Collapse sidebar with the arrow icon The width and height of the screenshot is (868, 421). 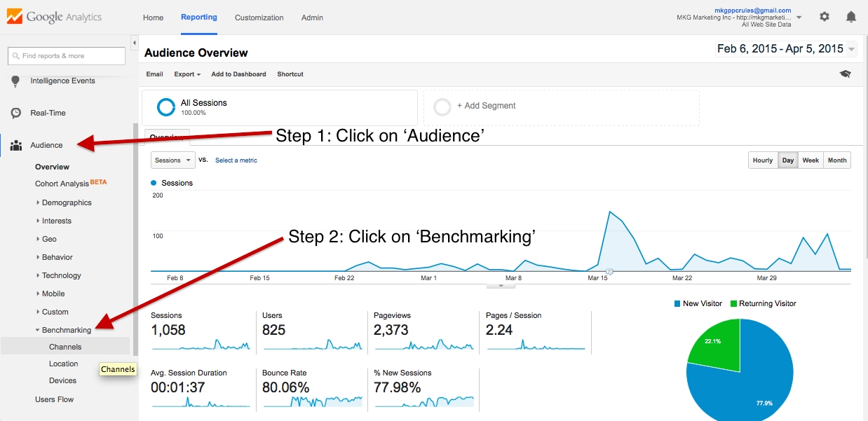(x=134, y=43)
